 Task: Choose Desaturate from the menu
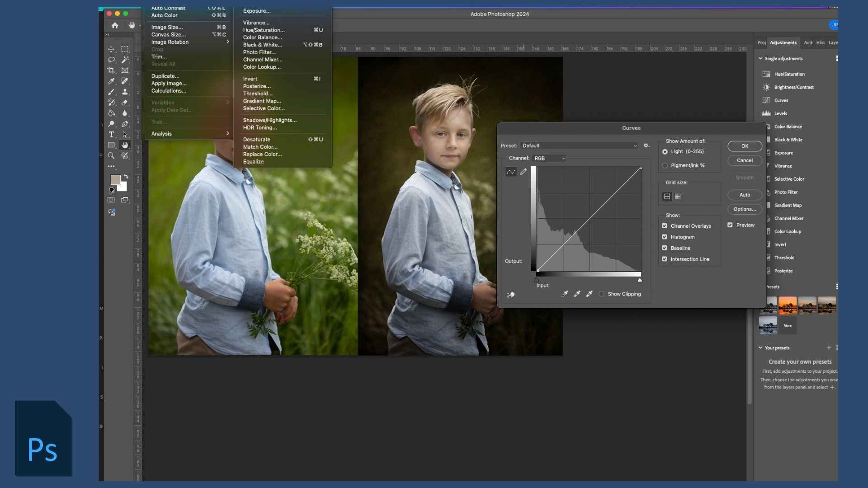(283, 140)
